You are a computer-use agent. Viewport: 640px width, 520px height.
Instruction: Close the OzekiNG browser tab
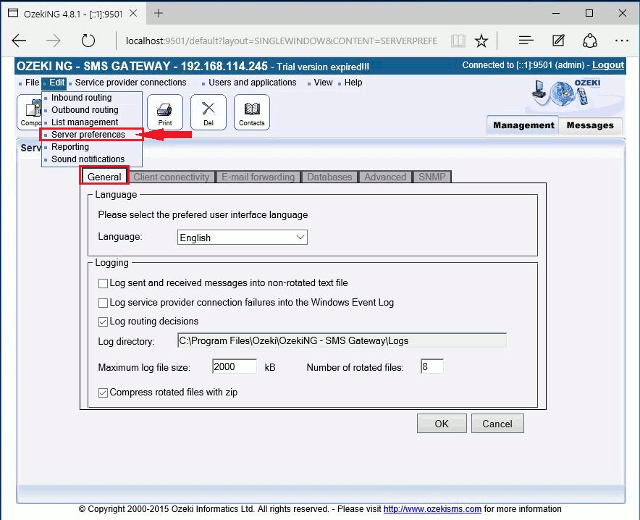pos(133,13)
